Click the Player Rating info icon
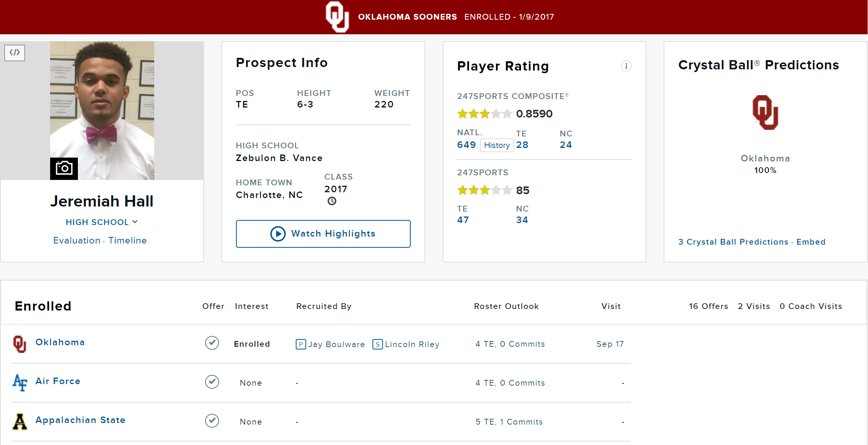868x445 pixels. [626, 66]
